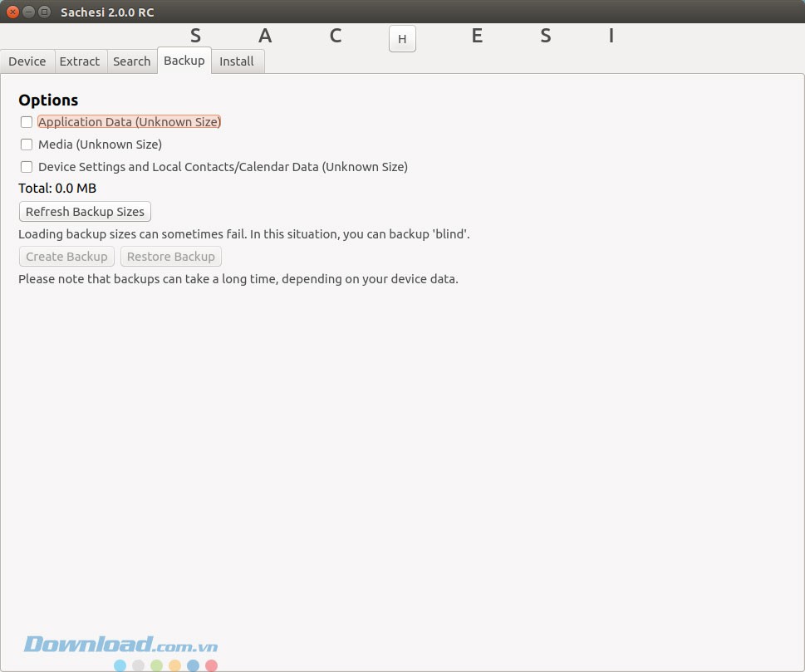
Task: Click the Restore Backup button
Action: click(171, 257)
